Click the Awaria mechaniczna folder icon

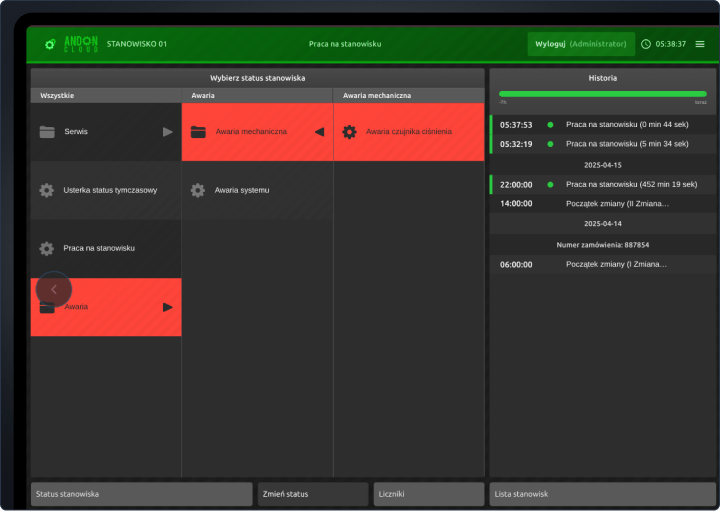pyautogui.click(x=198, y=131)
